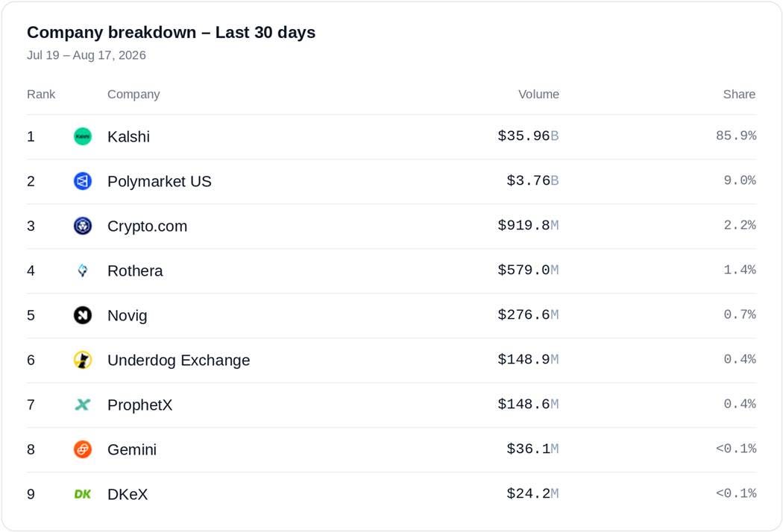Click the DKeX company name
Screen dimensions: 783x532
pyautogui.click(x=128, y=494)
